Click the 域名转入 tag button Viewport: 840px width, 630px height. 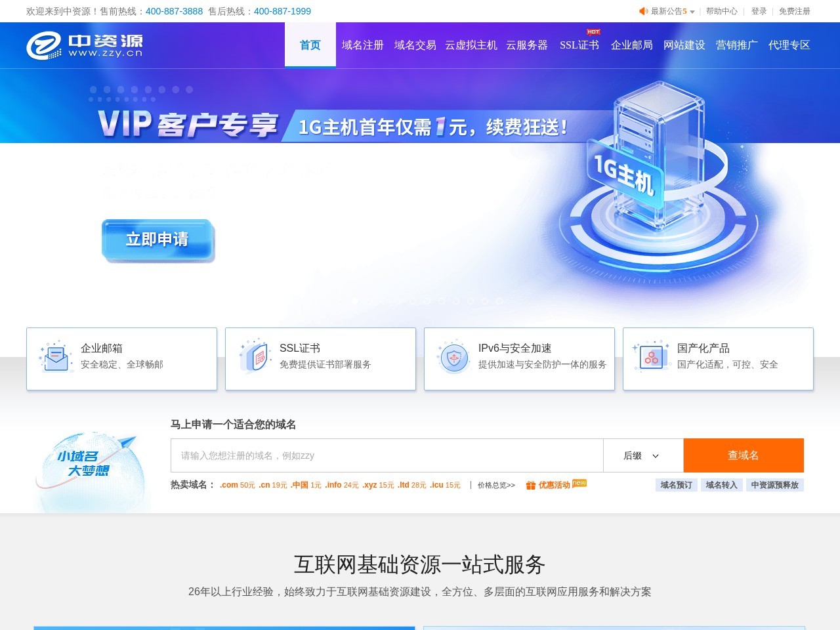tap(721, 485)
